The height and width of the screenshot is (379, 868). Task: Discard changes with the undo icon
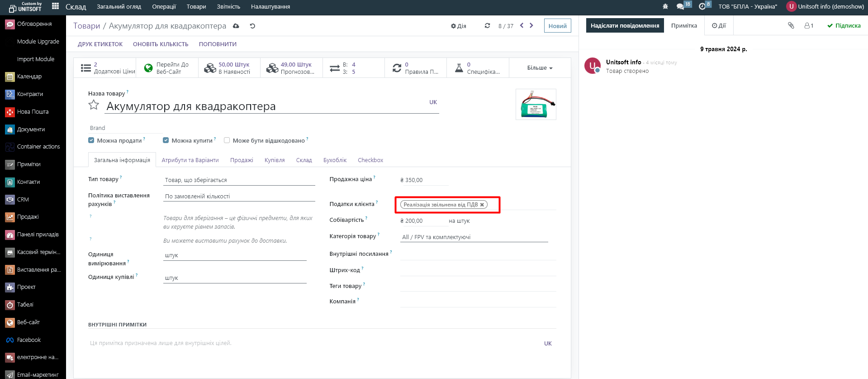[x=252, y=26]
